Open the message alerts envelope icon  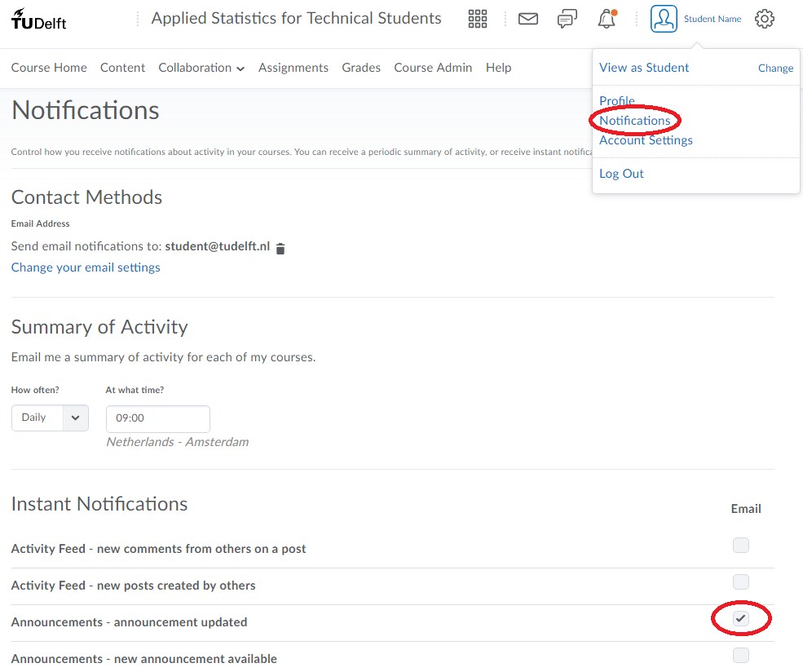(528, 19)
